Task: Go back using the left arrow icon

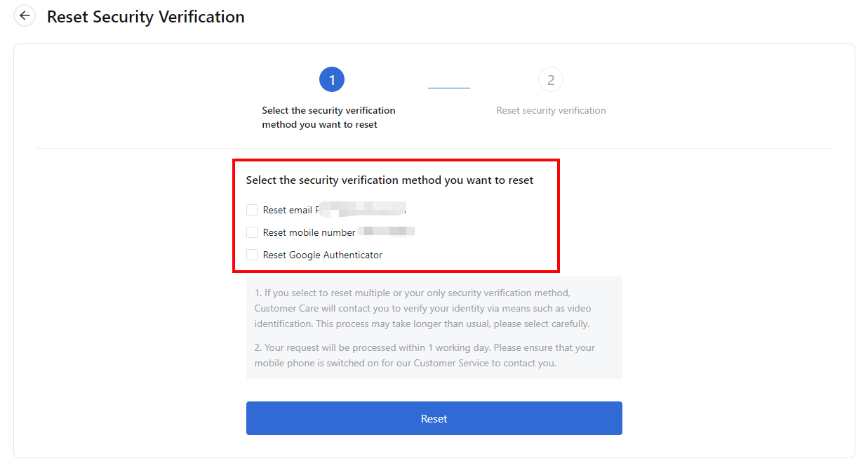Action: tap(25, 15)
